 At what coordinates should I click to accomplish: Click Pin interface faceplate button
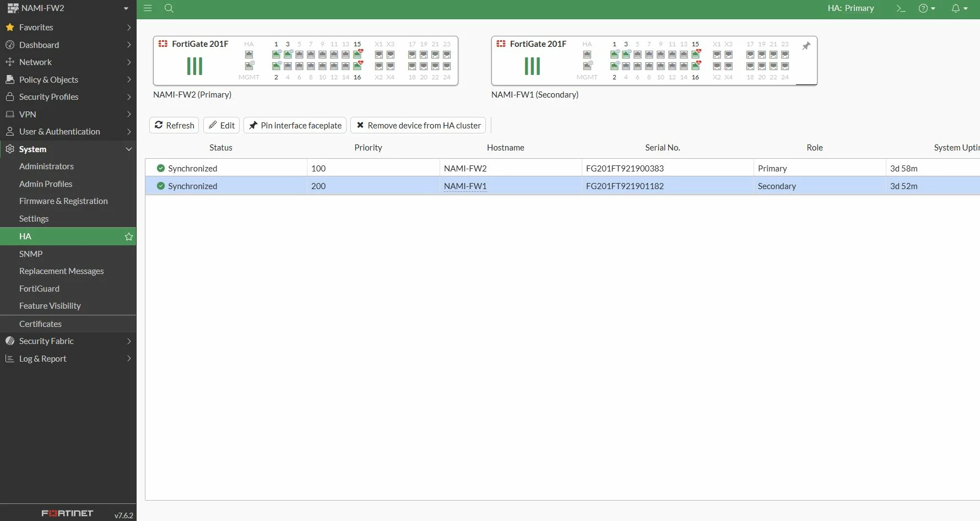click(295, 125)
